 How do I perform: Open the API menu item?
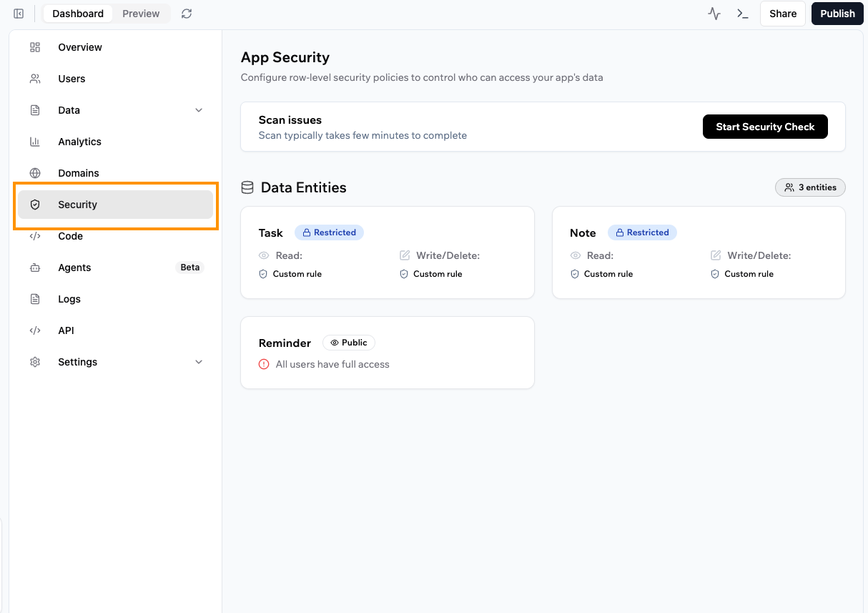tap(66, 330)
